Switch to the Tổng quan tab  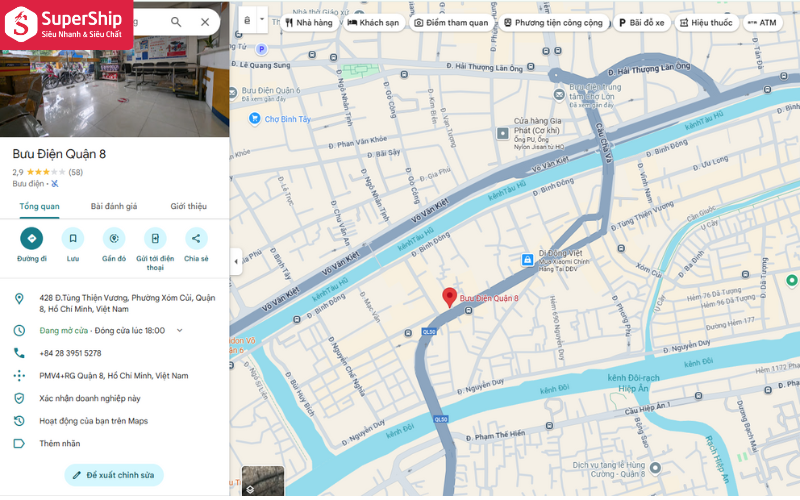point(39,206)
